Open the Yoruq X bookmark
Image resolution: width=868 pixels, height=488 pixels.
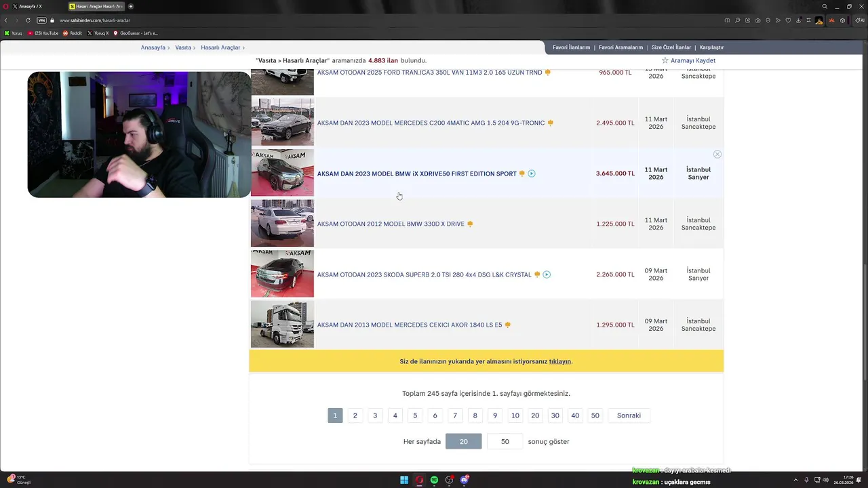(x=98, y=33)
